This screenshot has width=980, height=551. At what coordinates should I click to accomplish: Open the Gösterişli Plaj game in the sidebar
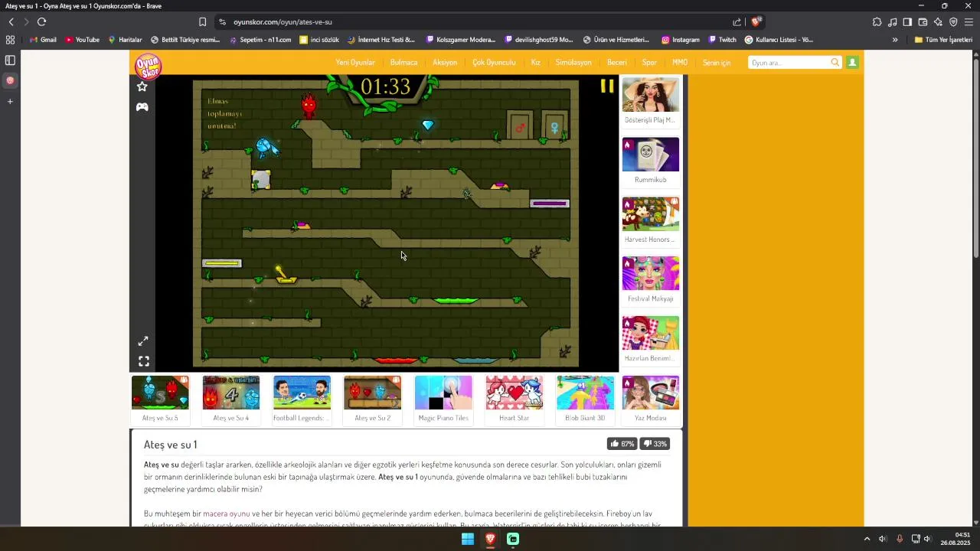(x=651, y=101)
